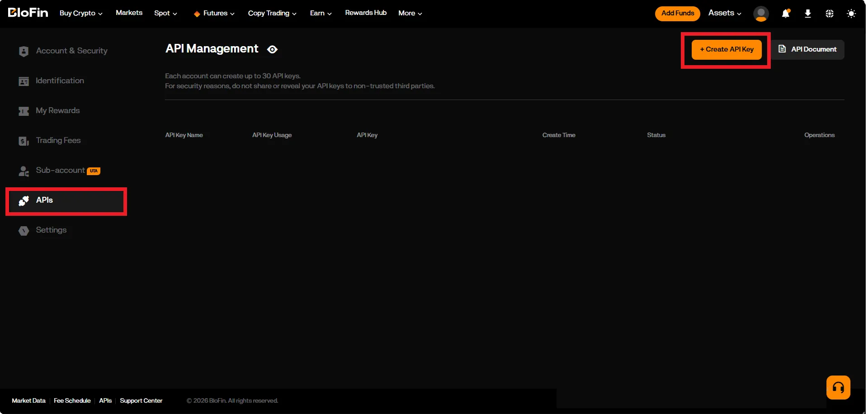Click the API Key Name column header

[184, 135]
